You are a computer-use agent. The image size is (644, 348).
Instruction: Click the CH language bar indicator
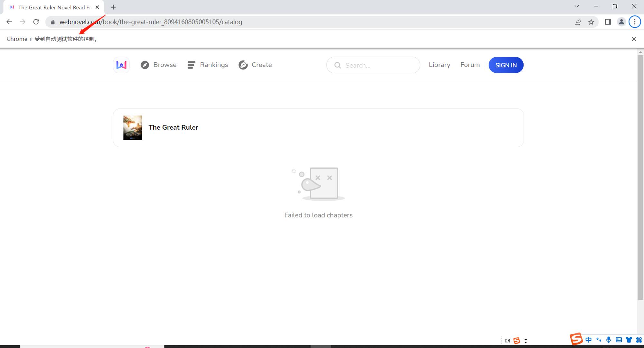click(507, 341)
